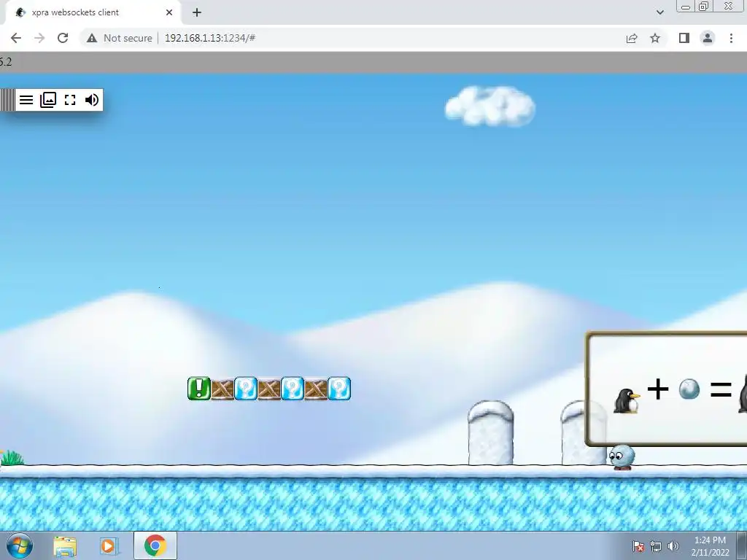Image resolution: width=747 pixels, height=560 pixels.
Task: Open File Explorer from taskbar
Action: coord(65,546)
